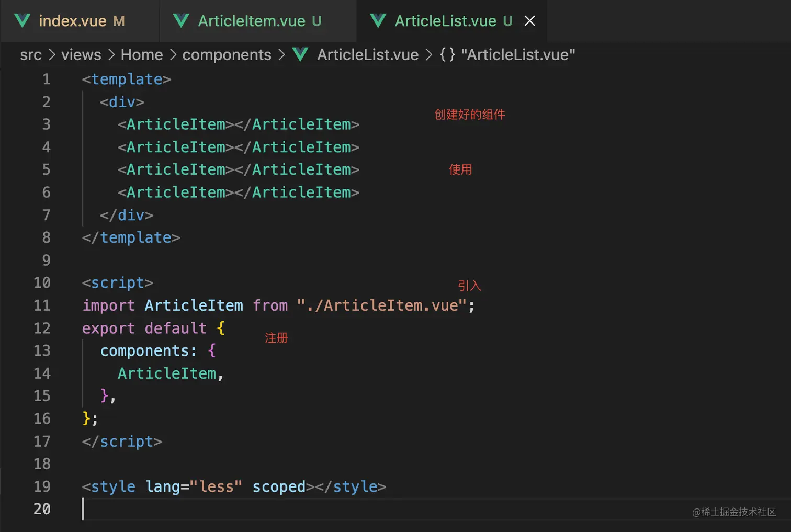
Task: Click export default on line 12
Action: tap(144, 329)
